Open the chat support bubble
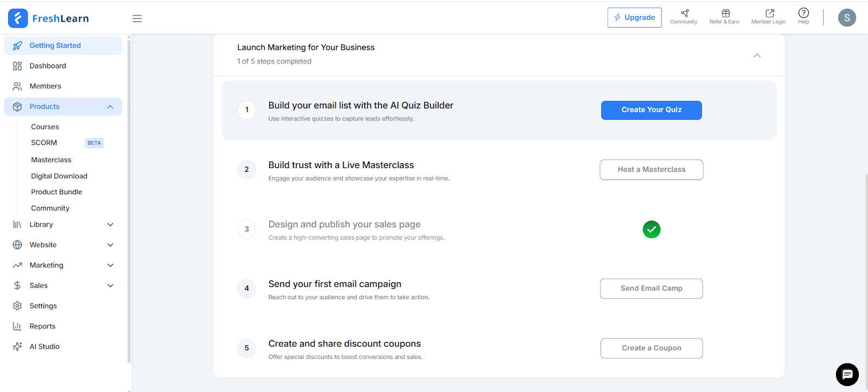The image size is (868, 392). pyautogui.click(x=847, y=375)
